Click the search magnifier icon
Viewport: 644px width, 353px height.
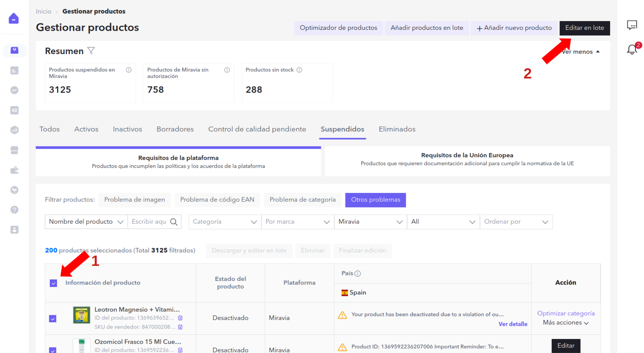(174, 222)
